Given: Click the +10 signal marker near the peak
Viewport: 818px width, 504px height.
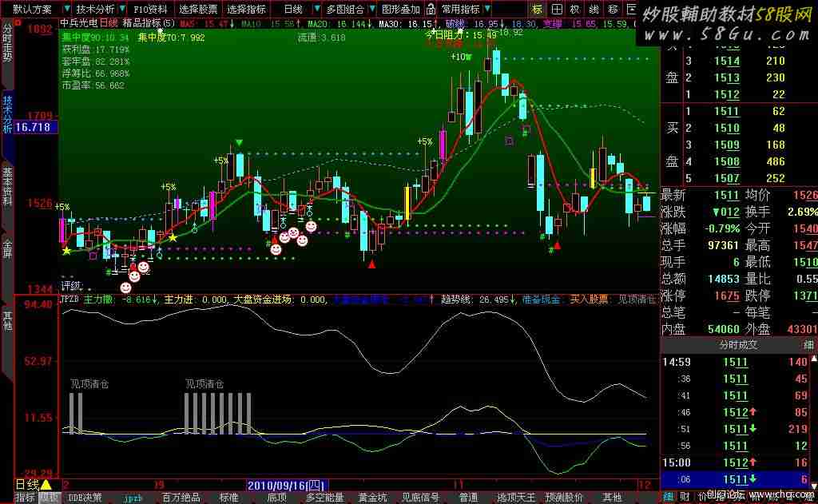Looking at the screenshot, I should coord(461,57).
